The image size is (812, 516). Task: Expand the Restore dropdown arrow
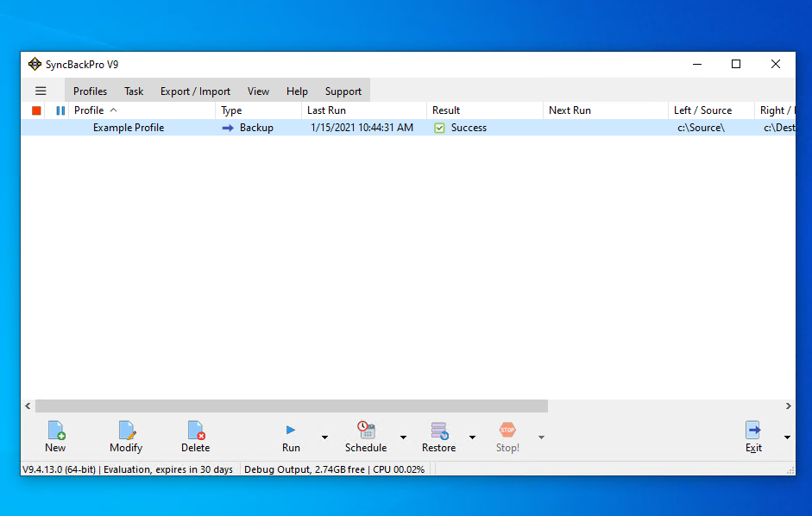pyautogui.click(x=472, y=437)
